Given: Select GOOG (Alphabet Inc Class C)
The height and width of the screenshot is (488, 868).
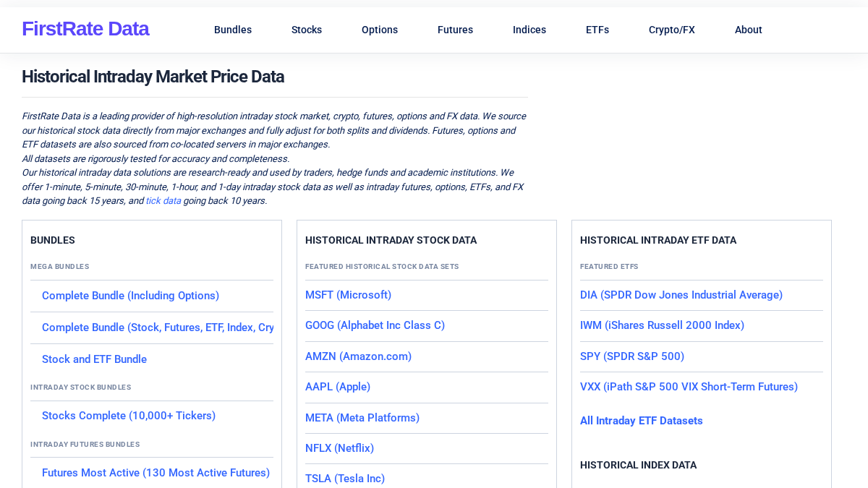Looking at the screenshot, I should click(x=375, y=325).
